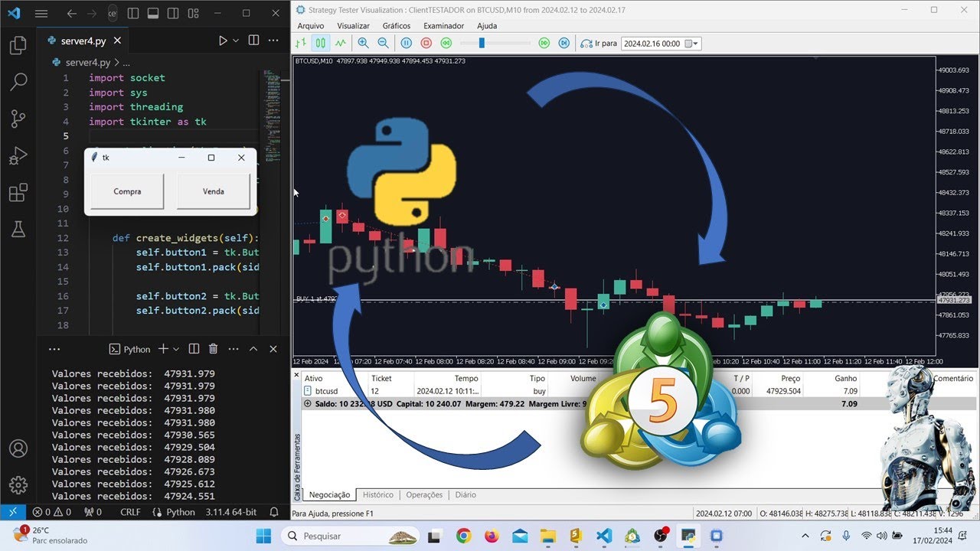Pause the strategy tester visualization
980x551 pixels.
[407, 44]
